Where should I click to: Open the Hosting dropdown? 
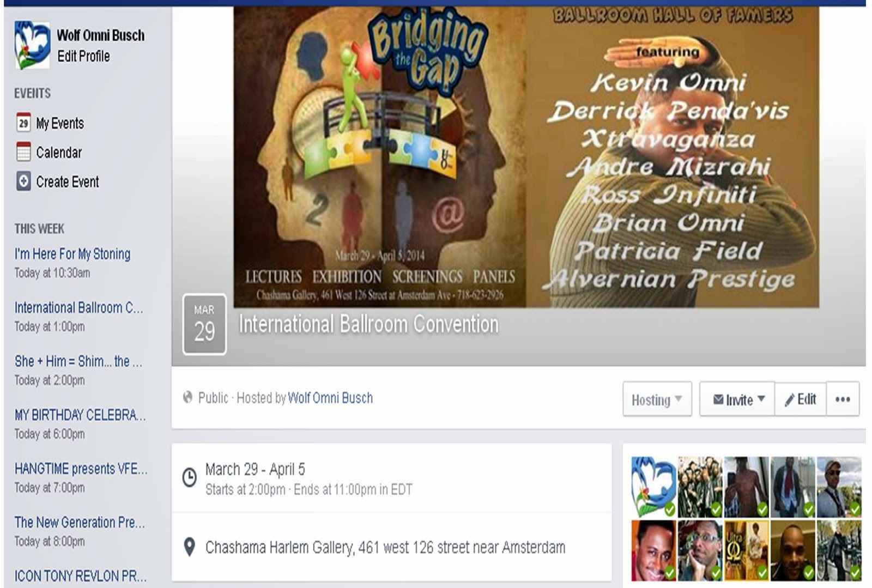tap(657, 399)
